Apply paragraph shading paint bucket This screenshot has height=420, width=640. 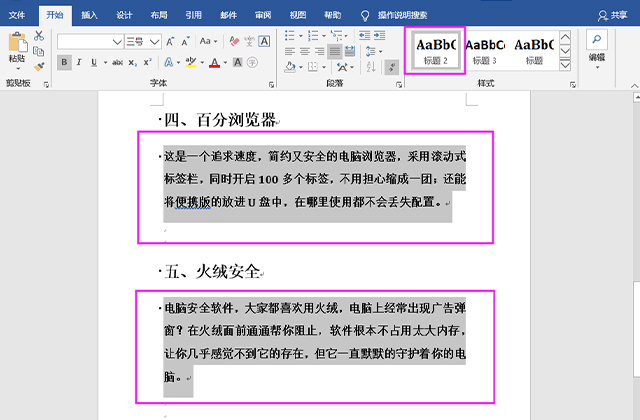pyautogui.click(x=290, y=67)
